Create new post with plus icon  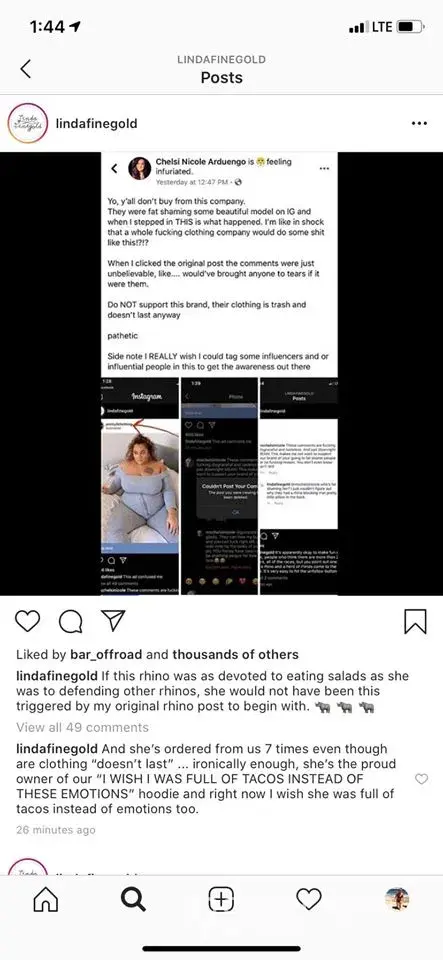point(222,899)
